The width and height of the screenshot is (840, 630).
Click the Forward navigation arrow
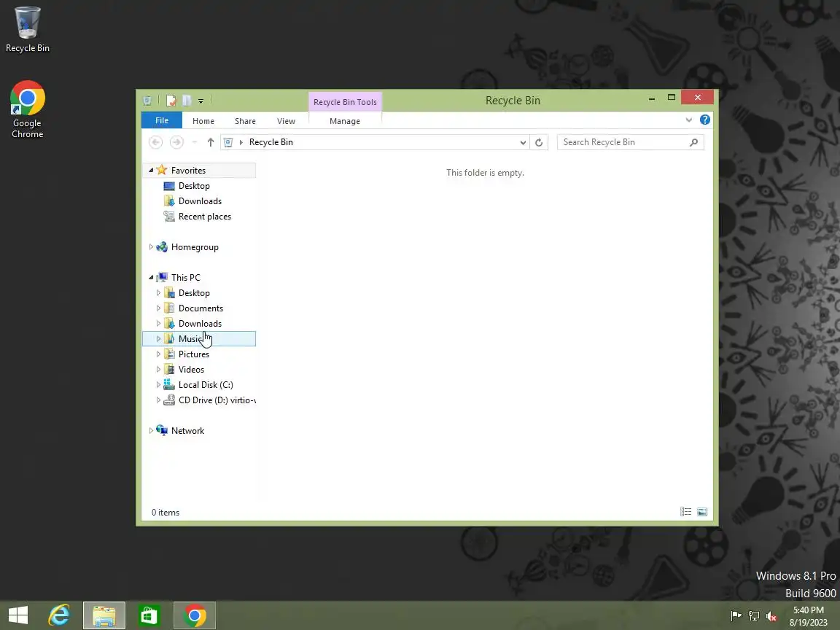(x=176, y=142)
